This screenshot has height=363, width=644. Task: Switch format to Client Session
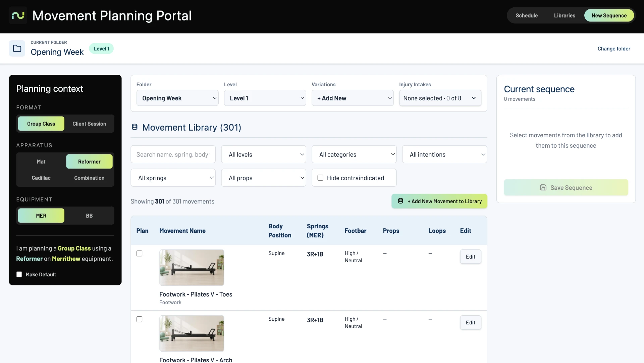pyautogui.click(x=89, y=124)
